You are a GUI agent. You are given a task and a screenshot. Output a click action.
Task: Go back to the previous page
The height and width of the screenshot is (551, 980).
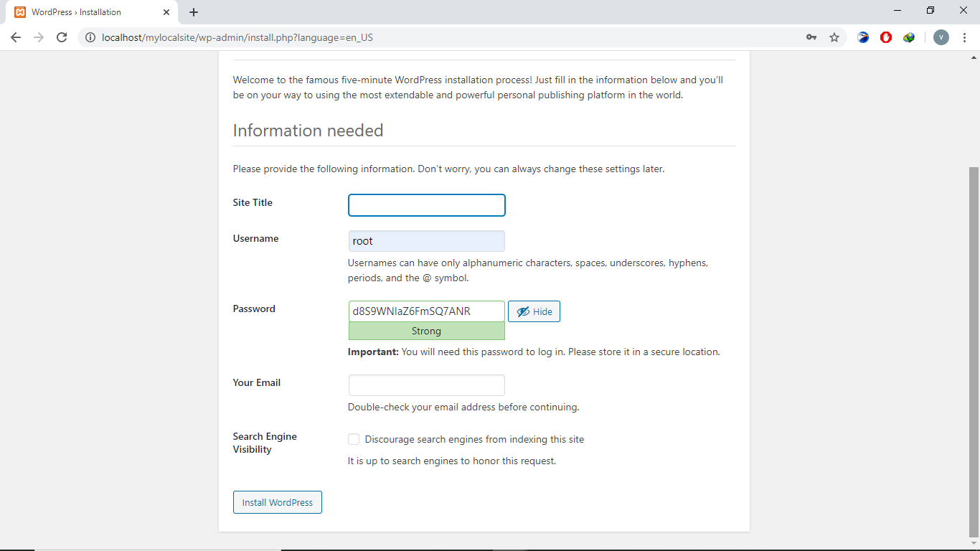16,37
